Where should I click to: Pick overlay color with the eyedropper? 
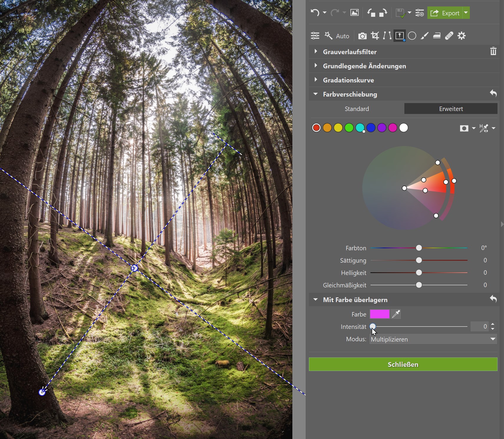(x=396, y=314)
